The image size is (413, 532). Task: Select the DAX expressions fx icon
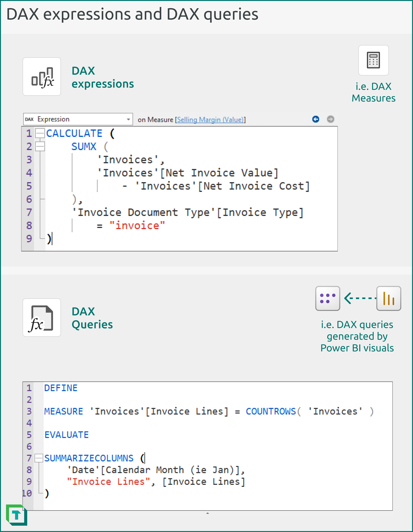42,77
